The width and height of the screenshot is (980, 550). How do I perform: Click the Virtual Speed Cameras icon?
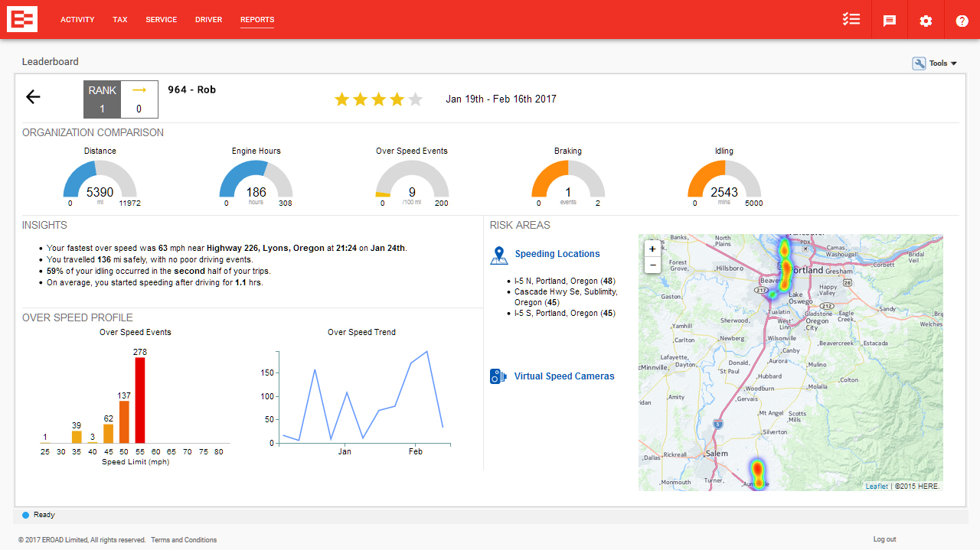[x=498, y=376]
